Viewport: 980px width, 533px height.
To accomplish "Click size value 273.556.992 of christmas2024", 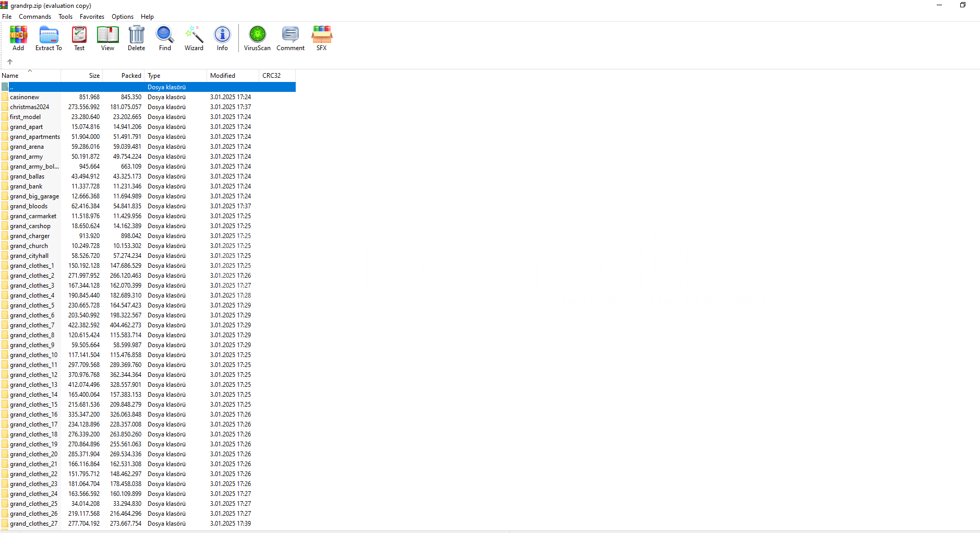I will pos(83,107).
